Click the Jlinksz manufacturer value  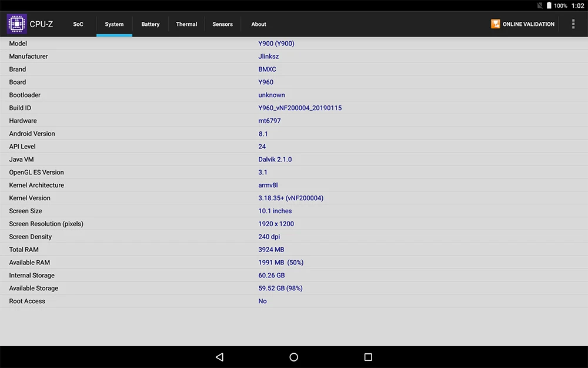coord(269,57)
